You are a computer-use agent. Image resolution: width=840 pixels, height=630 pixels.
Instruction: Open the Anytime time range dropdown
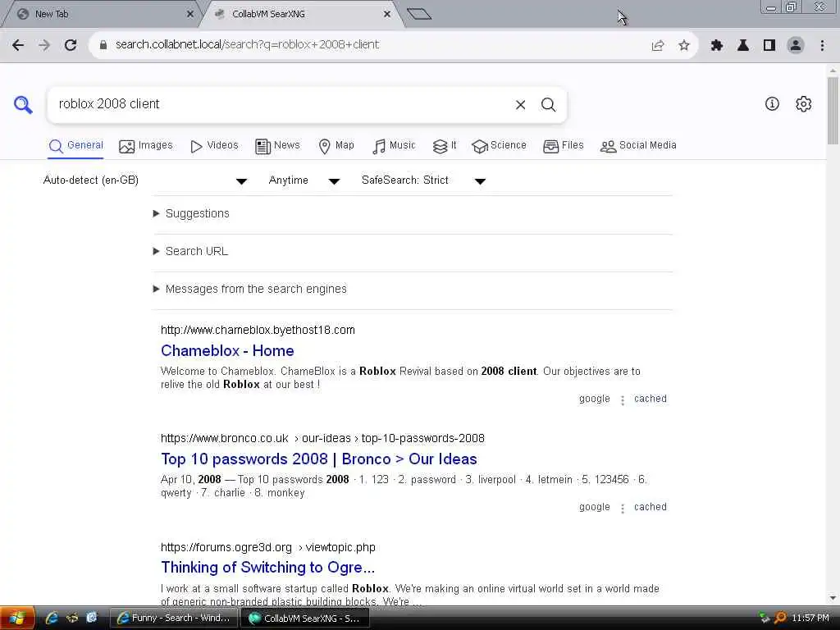tap(304, 180)
